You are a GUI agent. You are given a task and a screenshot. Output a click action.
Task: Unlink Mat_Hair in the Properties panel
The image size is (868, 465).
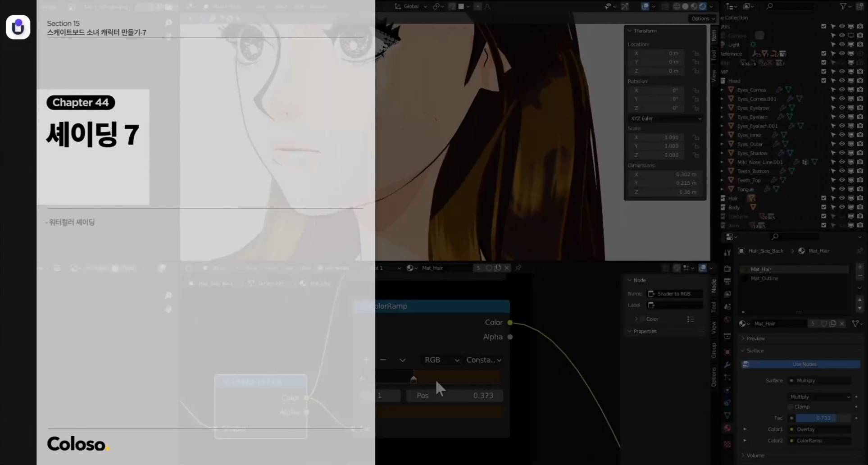(x=841, y=324)
